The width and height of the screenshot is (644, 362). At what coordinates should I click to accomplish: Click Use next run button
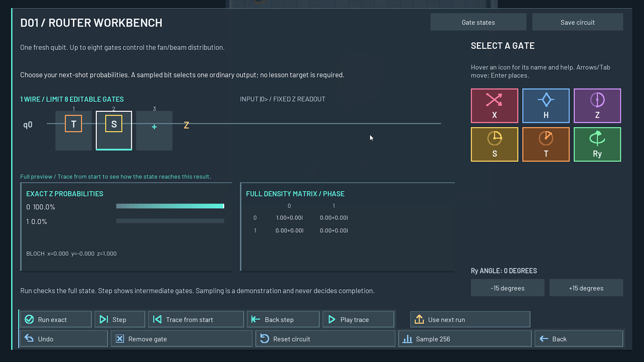470,319
